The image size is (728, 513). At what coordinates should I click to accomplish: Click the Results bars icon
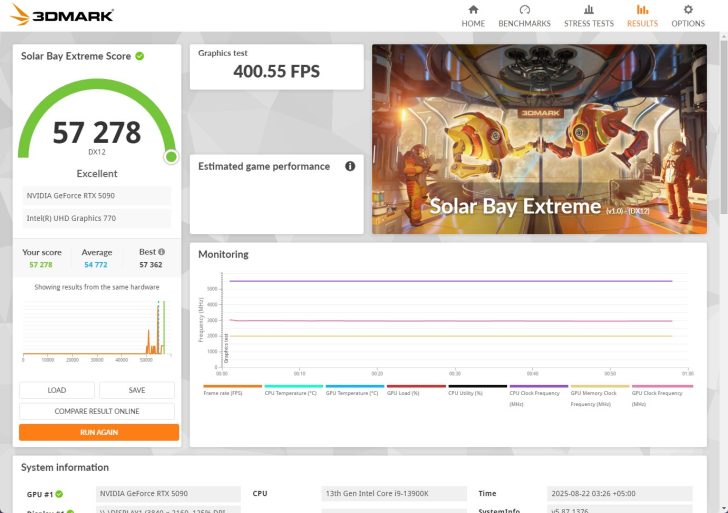(643, 9)
